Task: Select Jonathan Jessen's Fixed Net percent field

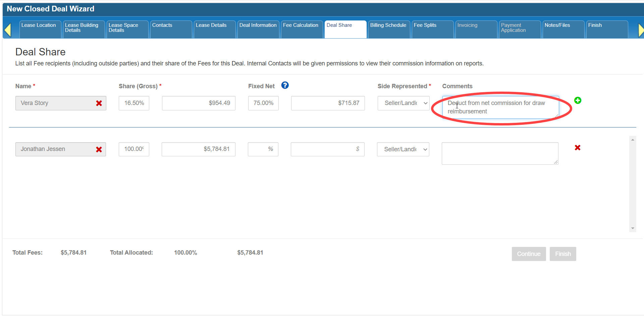Action: pos(263,149)
